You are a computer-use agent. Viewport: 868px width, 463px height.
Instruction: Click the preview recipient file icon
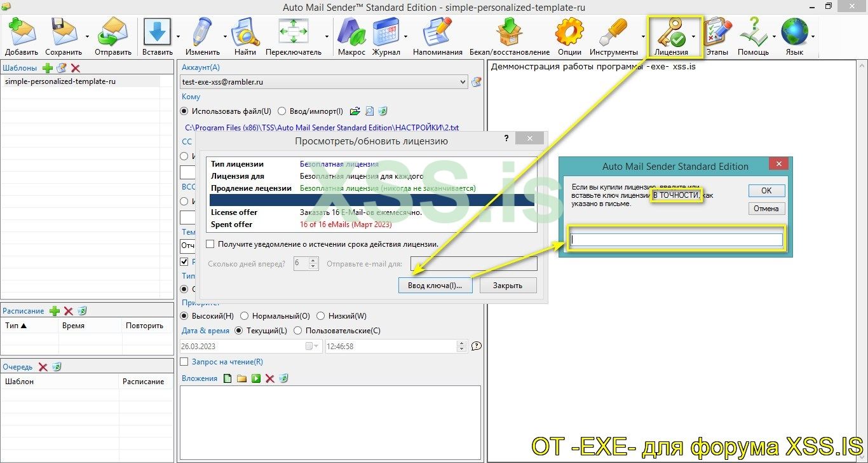[369, 111]
